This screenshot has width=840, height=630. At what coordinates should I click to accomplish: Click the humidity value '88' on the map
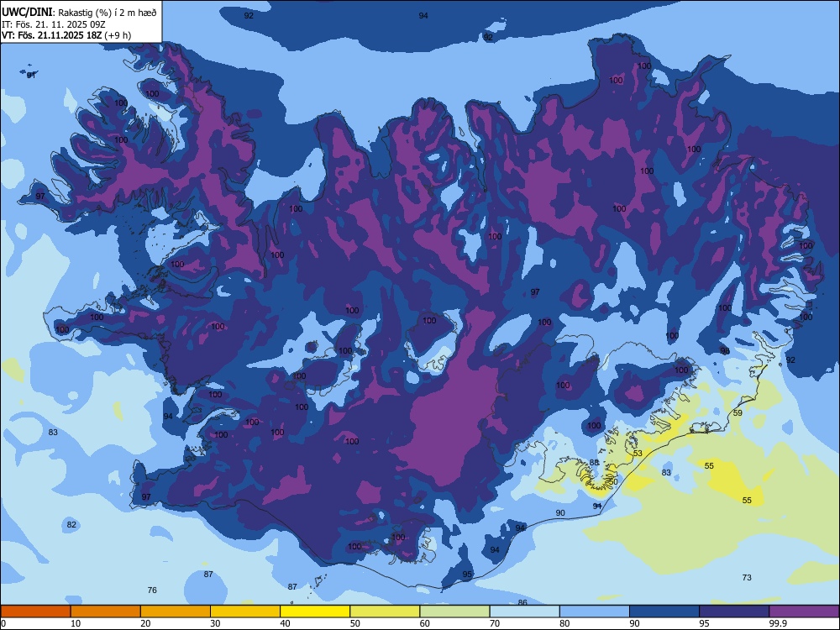coord(594,462)
